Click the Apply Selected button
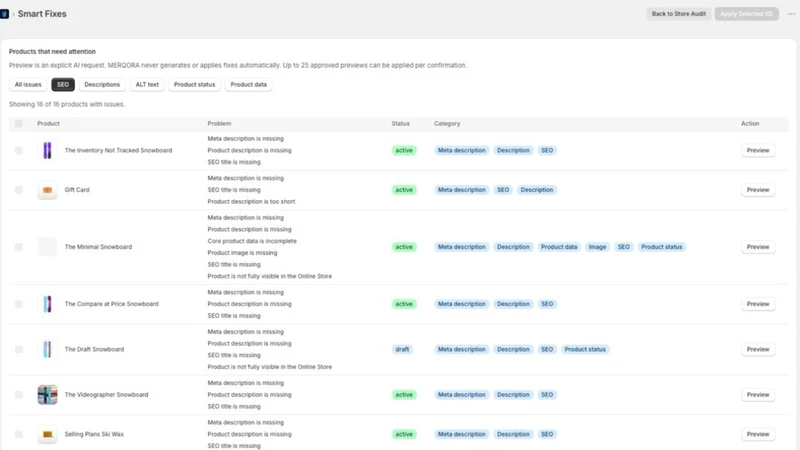 tap(746, 14)
